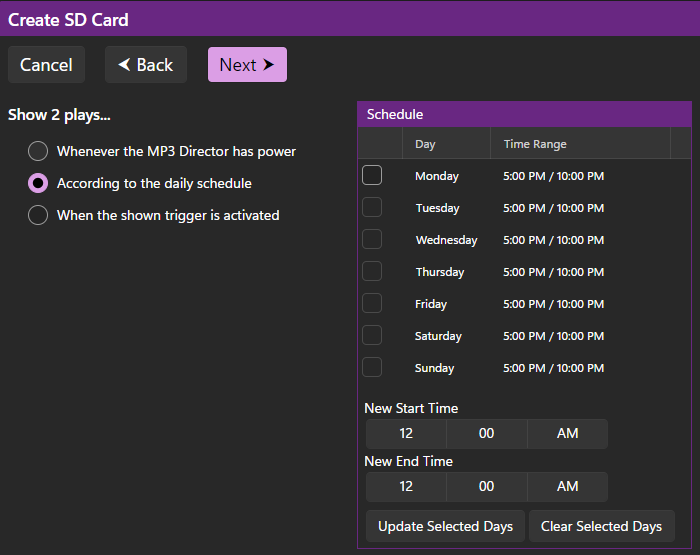Choose 'According to the daily schedule' option
The image size is (700, 555).
38,183
